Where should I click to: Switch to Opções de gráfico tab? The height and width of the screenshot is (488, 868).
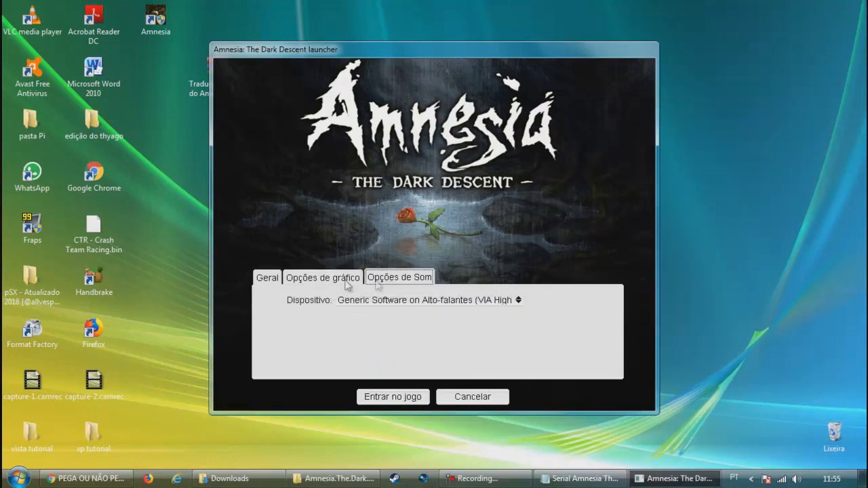323,277
